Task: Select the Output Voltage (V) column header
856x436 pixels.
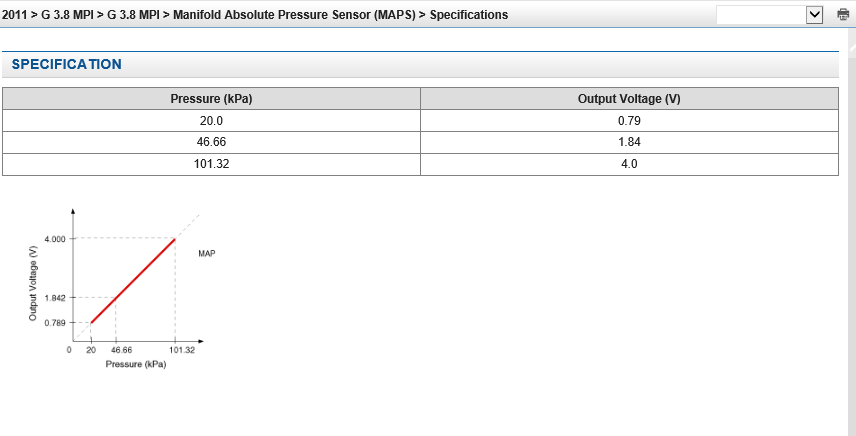Action: click(629, 99)
